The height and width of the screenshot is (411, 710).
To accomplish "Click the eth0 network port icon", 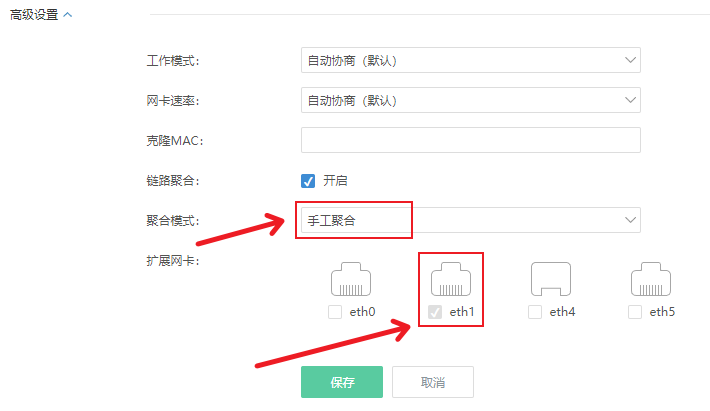I will [351, 280].
